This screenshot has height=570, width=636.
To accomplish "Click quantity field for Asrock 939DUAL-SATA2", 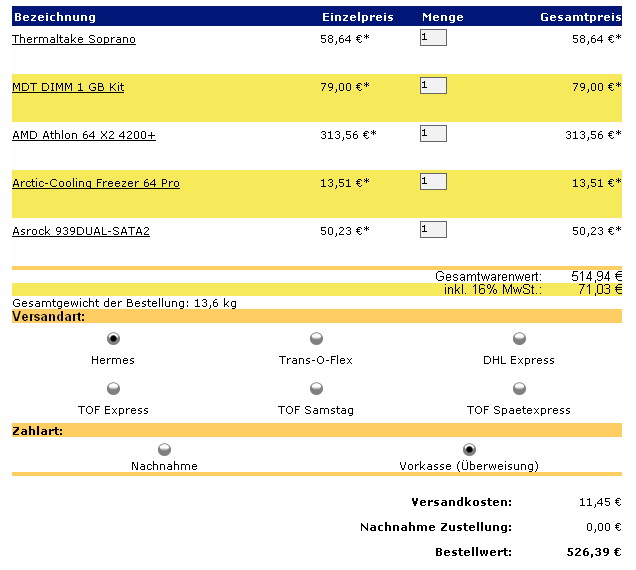I will tap(433, 229).
